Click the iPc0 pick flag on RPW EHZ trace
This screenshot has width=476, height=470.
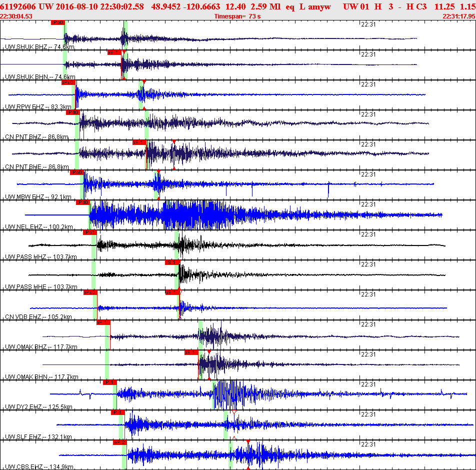tap(68, 82)
